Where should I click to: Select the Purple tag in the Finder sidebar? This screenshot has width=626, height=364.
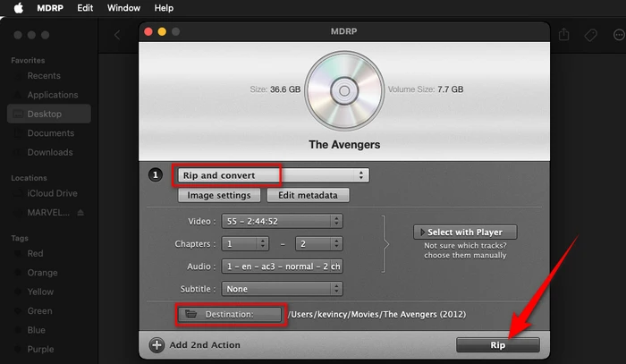(x=48, y=350)
